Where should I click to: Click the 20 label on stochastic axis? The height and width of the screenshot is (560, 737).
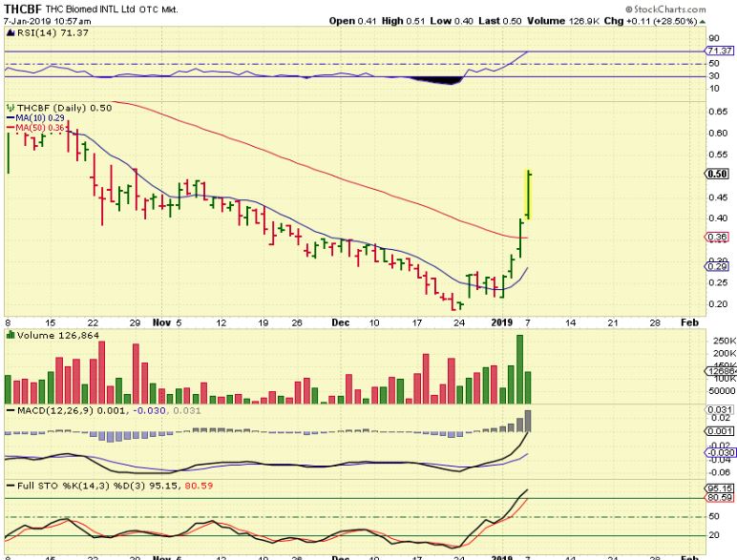click(x=714, y=535)
